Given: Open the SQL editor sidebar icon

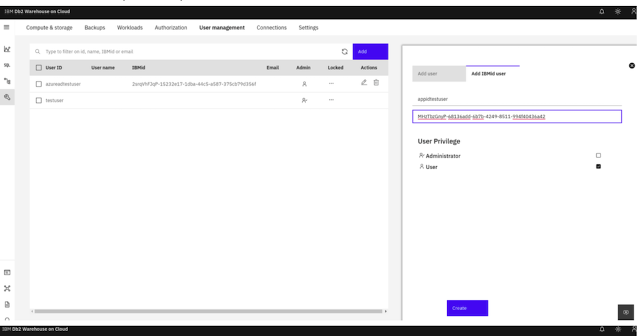Looking at the screenshot, I should [7, 65].
